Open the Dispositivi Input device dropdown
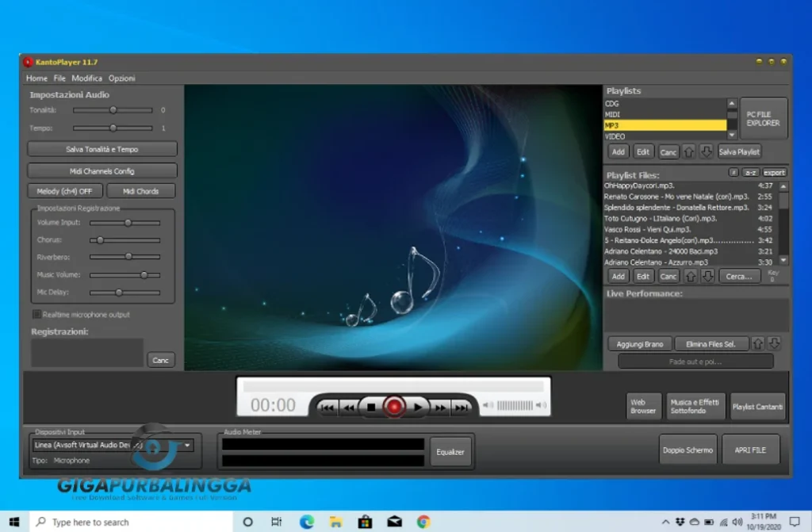812x532 pixels. [188, 445]
